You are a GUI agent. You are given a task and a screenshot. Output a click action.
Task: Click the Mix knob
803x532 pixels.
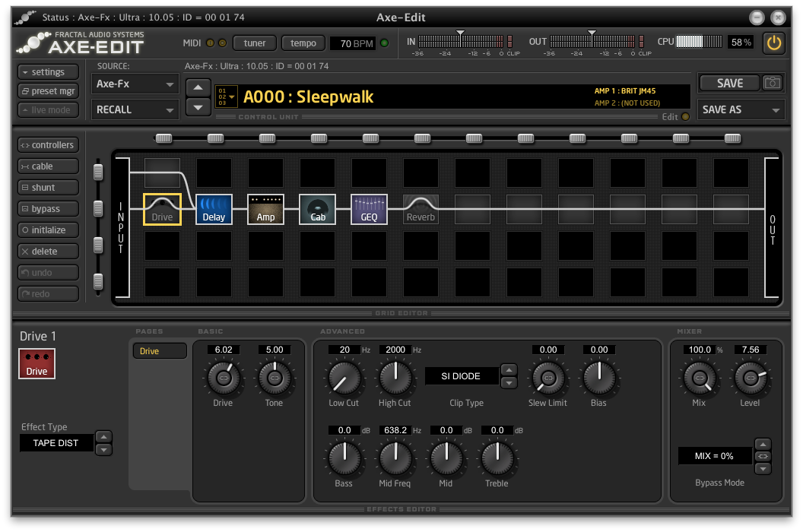(700, 378)
